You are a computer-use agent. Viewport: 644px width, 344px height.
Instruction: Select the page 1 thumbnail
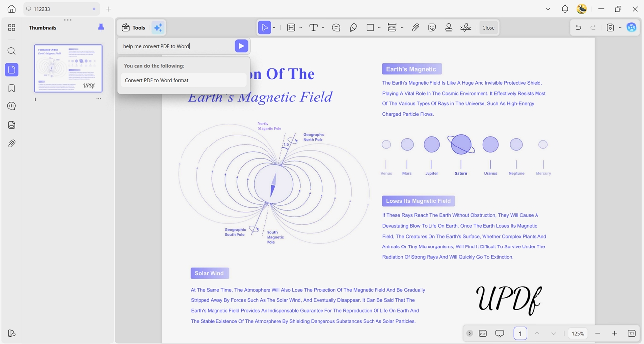pos(68,68)
